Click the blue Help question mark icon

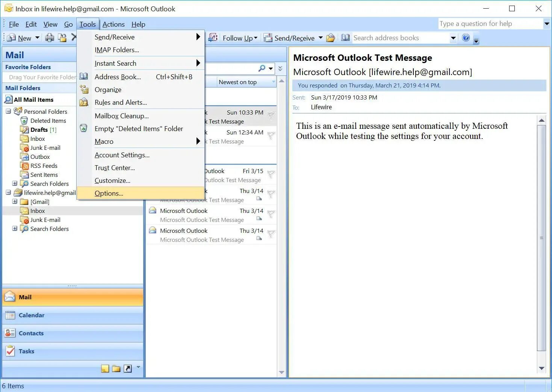pyautogui.click(x=466, y=38)
